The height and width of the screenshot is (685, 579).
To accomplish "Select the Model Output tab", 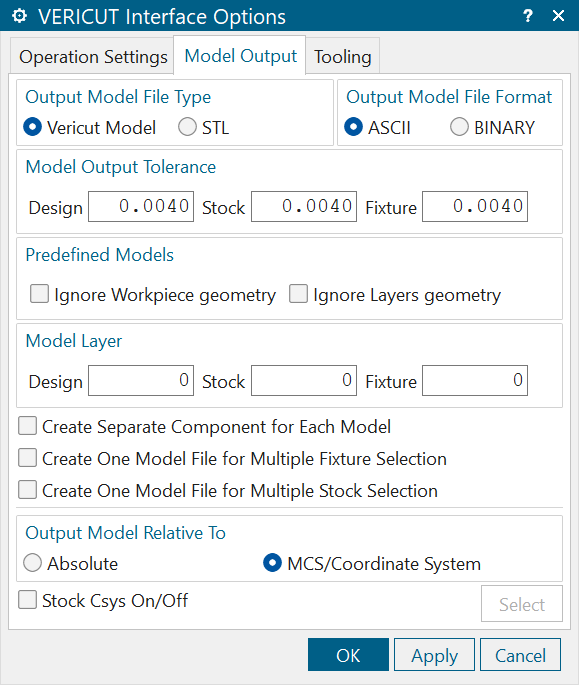I will [x=240, y=56].
